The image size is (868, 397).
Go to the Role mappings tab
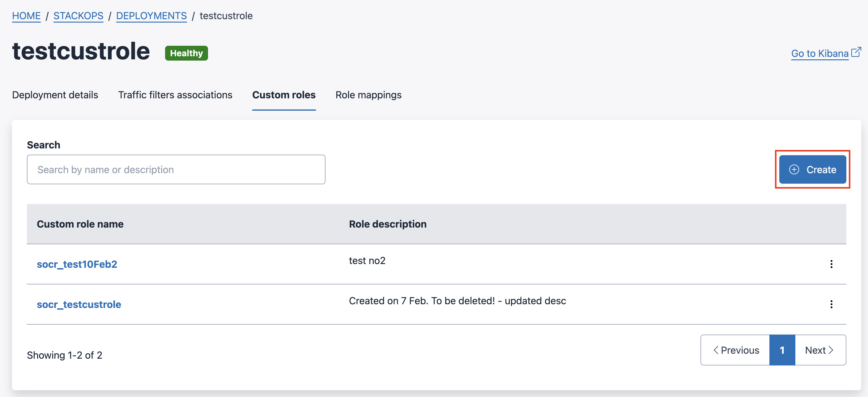[x=368, y=95]
